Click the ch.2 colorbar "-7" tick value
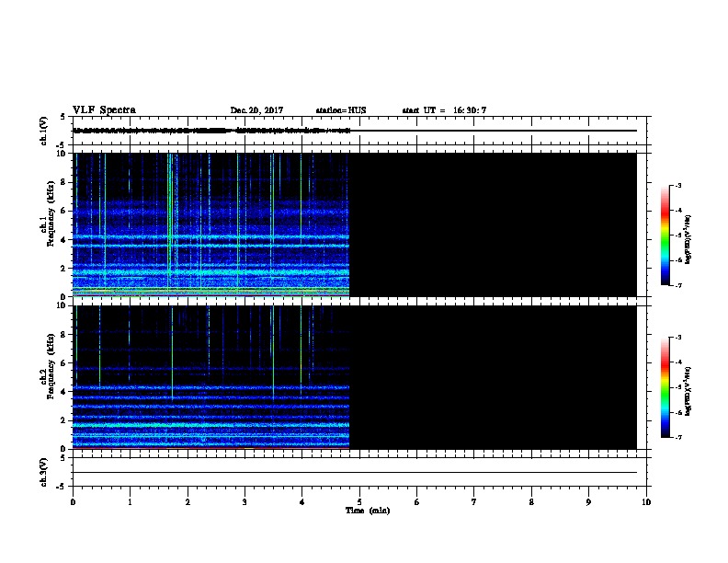Viewport: 728px width, 563px height. click(x=677, y=437)
